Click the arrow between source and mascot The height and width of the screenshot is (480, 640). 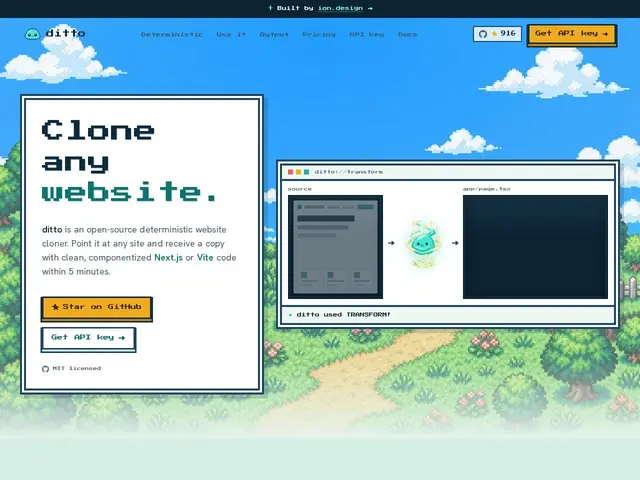click(x=391, y=243)
